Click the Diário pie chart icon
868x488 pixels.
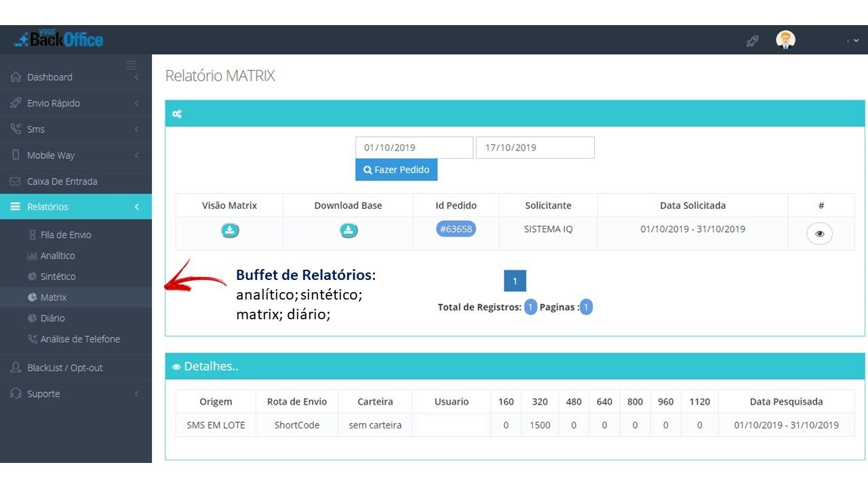click(x=32, y=318)
